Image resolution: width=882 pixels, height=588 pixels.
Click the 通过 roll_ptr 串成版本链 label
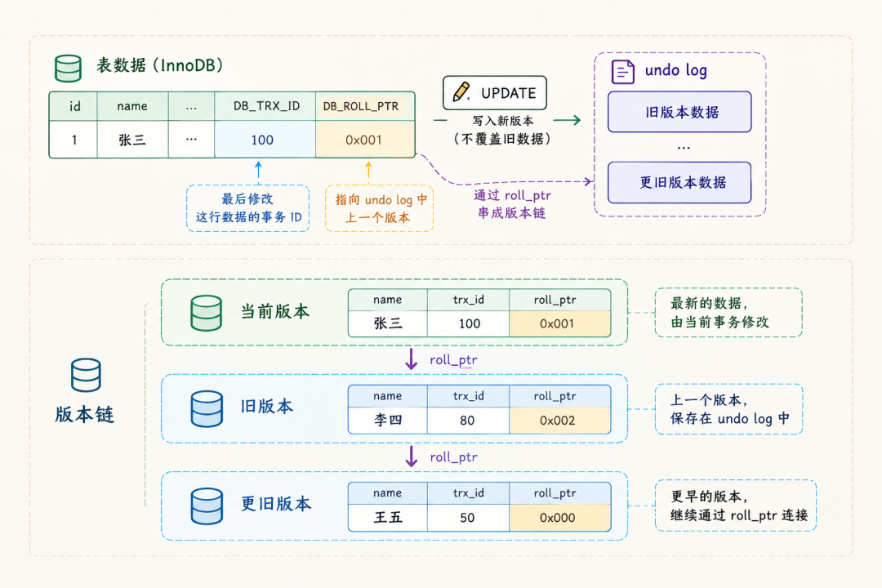click(512, 203)
